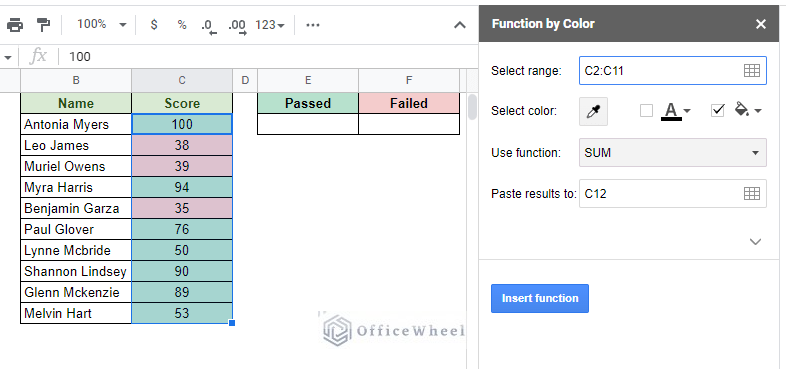This screenshot has width=786, height=369.
Task: Select the score cell 39
Action: (182, 166)
